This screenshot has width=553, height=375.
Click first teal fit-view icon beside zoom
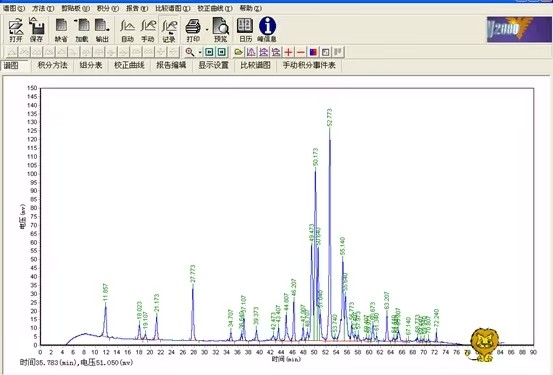tap(209, 52)
